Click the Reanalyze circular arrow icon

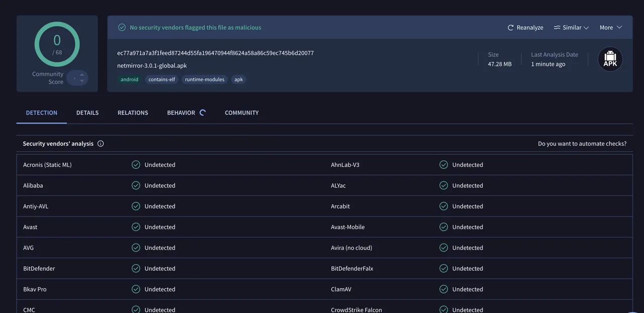511,28
